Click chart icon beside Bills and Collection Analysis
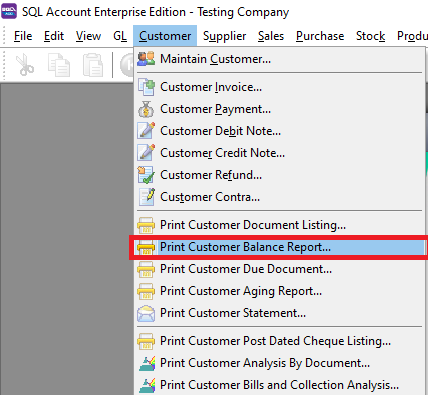Image resolution: width=428 pixels, height=395 pixels. coord(147,385)
